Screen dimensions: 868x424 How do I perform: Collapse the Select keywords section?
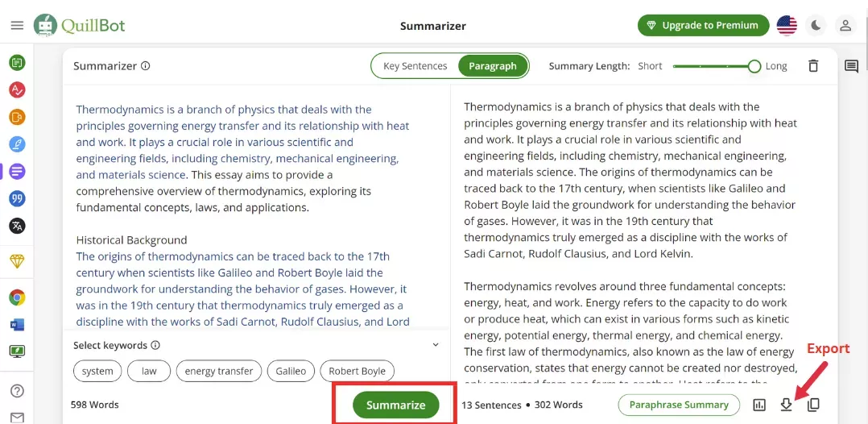[436, 345]
